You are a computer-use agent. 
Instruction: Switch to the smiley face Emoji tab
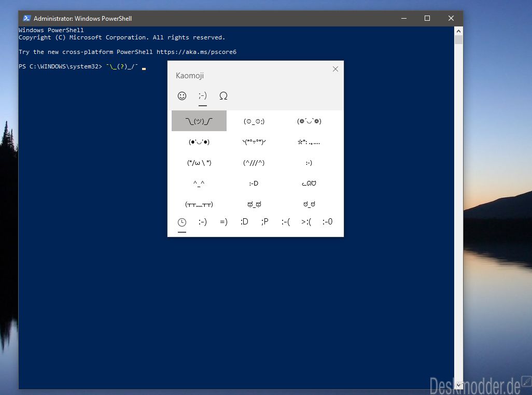[182, 96]
